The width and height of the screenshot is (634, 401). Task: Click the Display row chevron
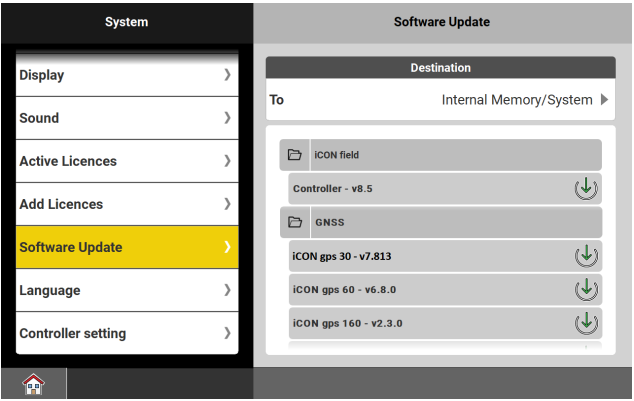(x=227, y=75)
